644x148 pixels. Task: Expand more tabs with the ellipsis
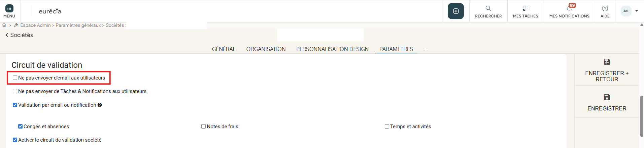(426, 49)
